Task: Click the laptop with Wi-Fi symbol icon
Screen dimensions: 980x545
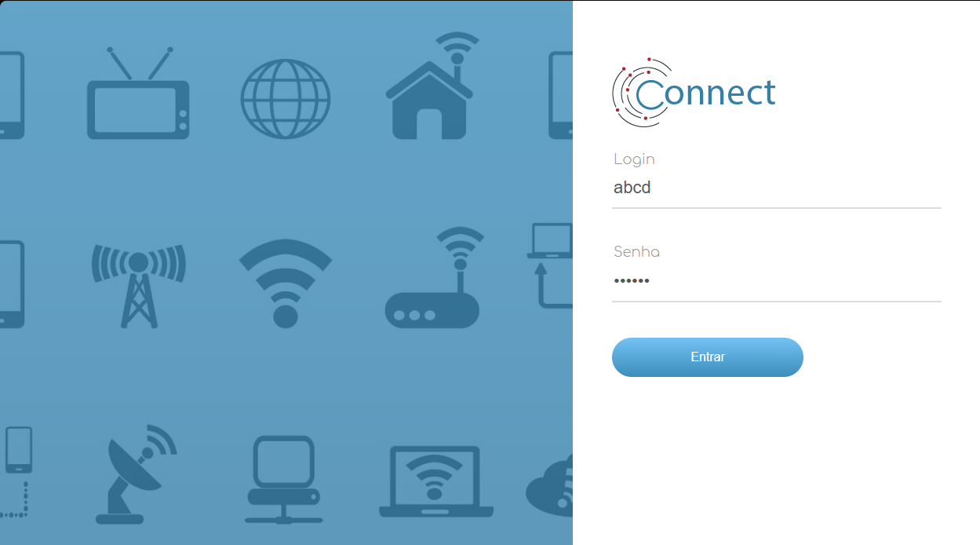Action: [436, 481]
